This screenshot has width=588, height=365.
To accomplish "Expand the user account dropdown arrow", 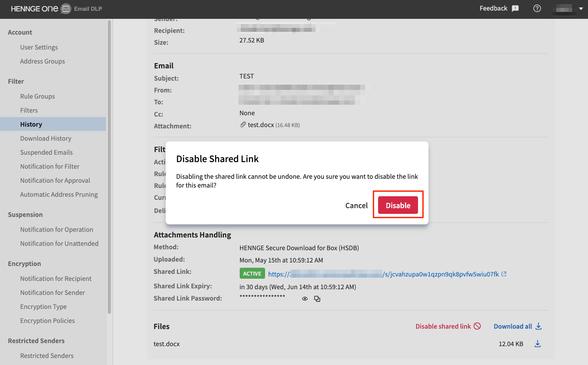I will pos(581,9).
